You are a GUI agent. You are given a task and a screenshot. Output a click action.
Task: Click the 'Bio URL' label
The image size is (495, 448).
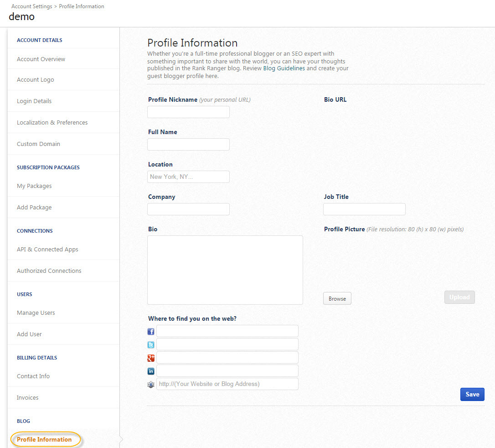335,99
